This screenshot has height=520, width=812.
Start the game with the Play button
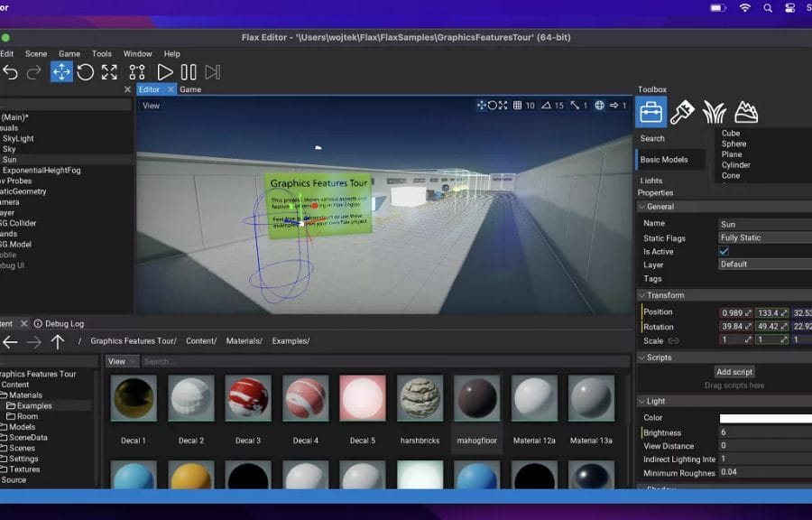click(165, 72)
